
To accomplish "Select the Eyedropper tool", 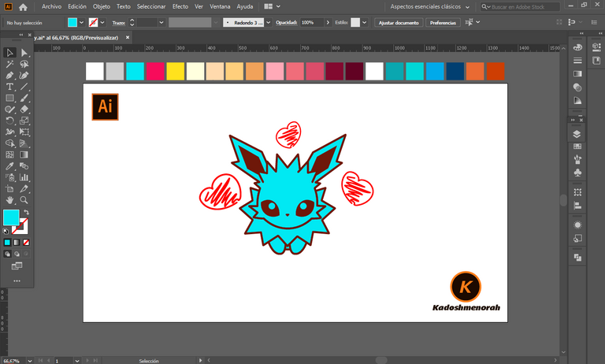I will click(9, 166).
